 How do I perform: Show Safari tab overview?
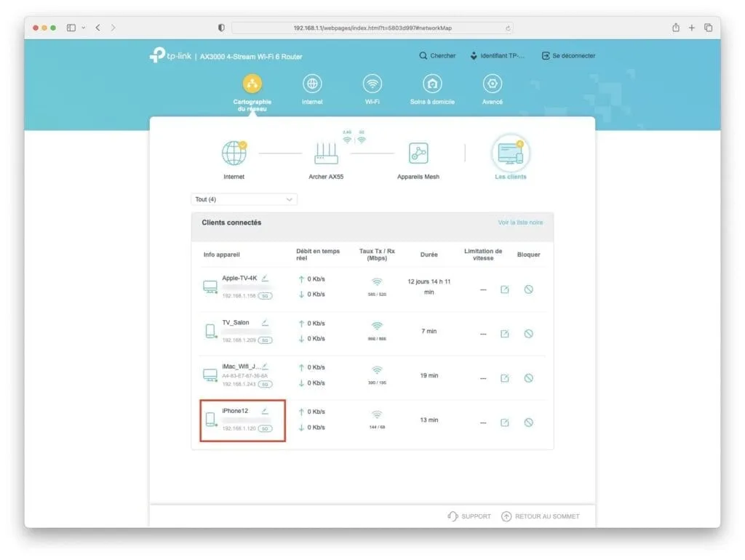[708, 28]
